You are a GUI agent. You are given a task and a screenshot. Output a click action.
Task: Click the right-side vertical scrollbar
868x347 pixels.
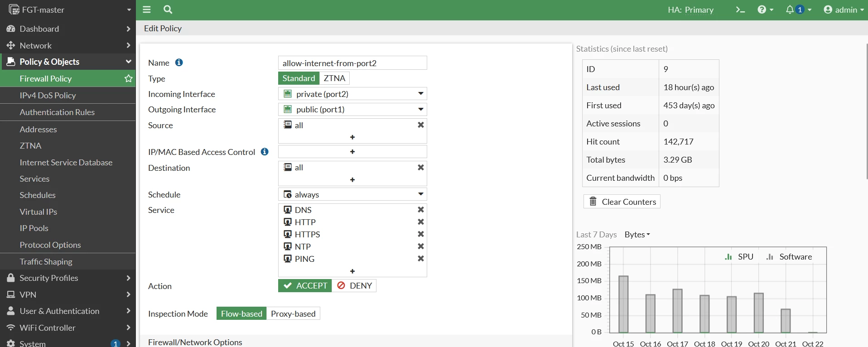point(867,111)
